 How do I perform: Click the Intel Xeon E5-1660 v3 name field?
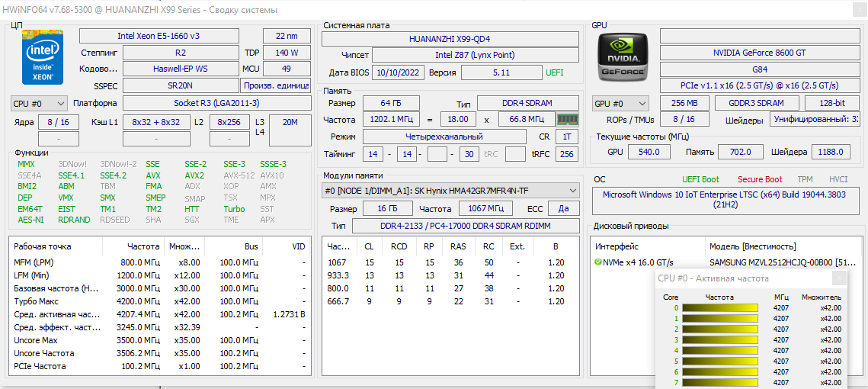159,35
